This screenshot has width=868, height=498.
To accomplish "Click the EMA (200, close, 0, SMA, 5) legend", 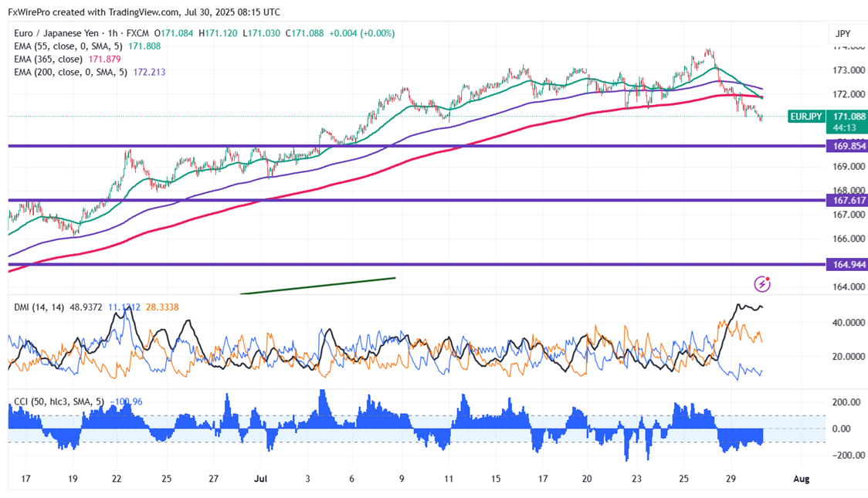I will click(70, 72).
